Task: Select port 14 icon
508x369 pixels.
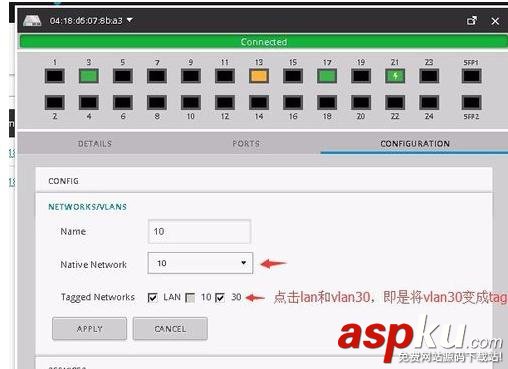Action: (259, 103)
